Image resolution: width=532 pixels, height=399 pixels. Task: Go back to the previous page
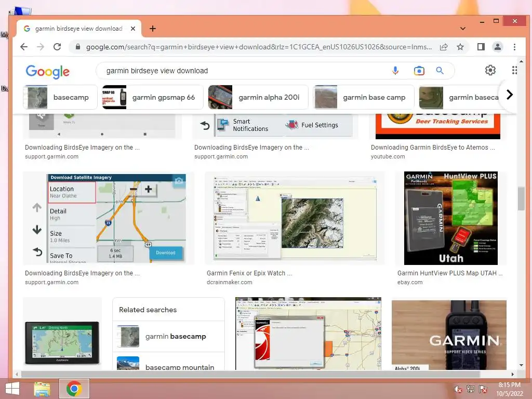point(24,47)
